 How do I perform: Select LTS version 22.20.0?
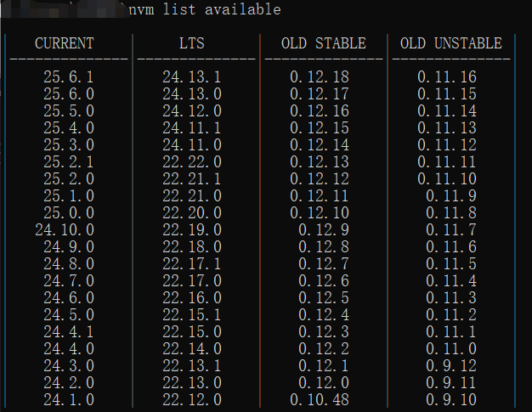click(192, 212)
